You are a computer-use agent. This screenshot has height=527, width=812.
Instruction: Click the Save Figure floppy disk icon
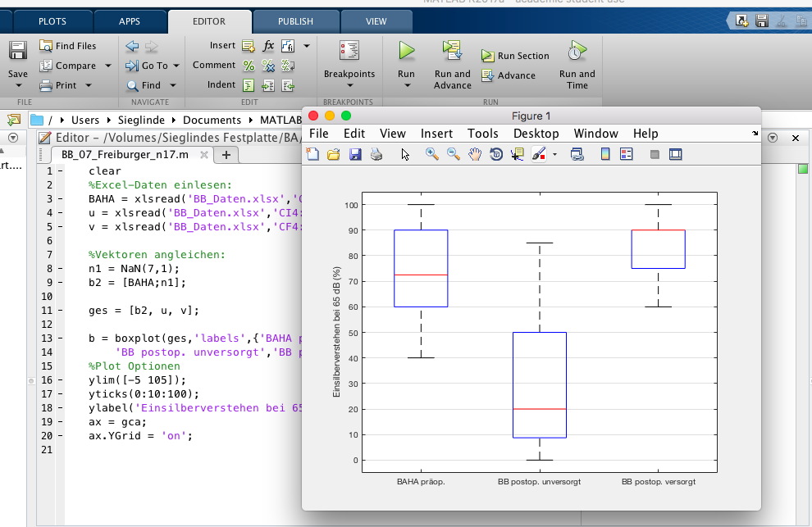pos(355,154)
